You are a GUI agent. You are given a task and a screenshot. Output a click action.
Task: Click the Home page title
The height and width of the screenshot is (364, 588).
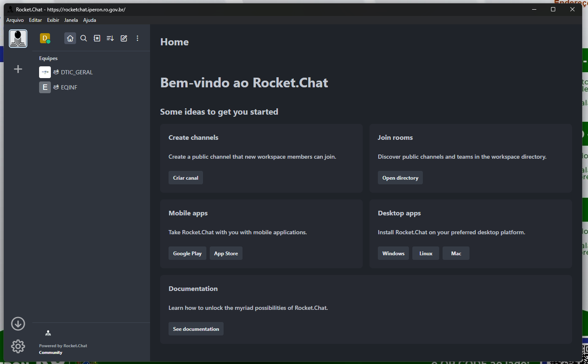point(174,42)
